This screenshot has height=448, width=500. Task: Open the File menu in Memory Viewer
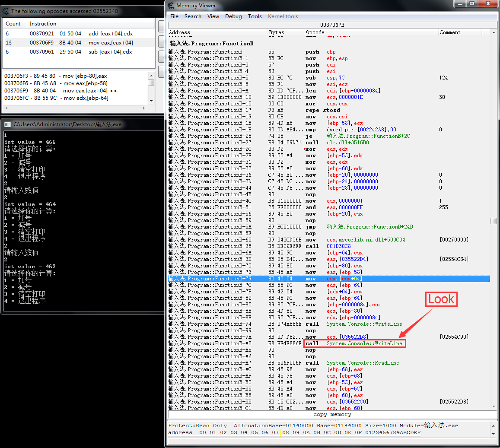(174, 16)
